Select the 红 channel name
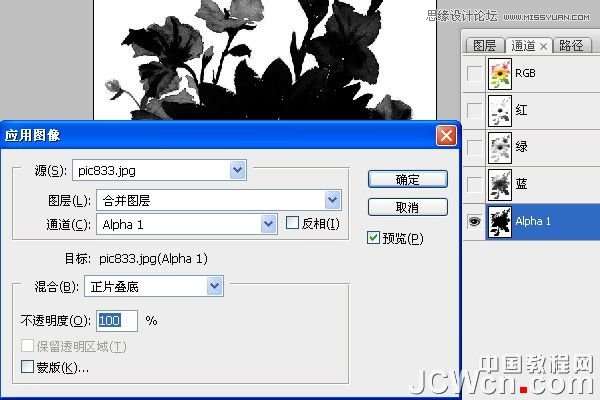600x400 pixels. [521, 110]
